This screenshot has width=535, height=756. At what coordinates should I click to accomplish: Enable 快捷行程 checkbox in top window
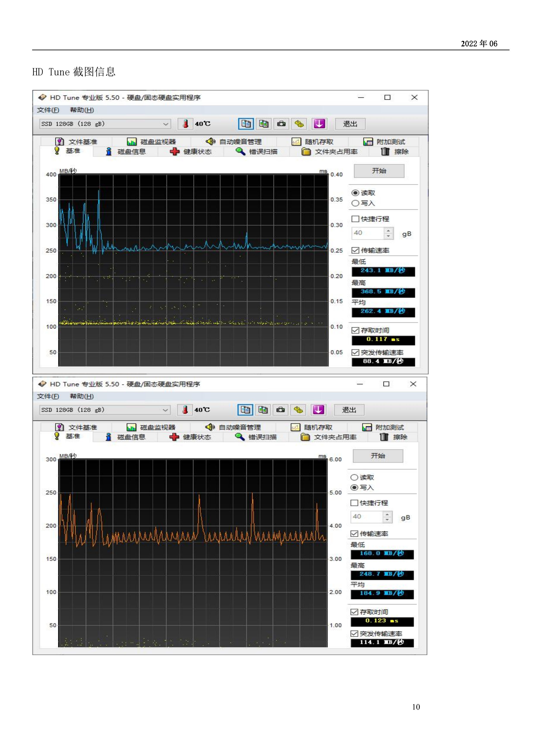(355, 219)
